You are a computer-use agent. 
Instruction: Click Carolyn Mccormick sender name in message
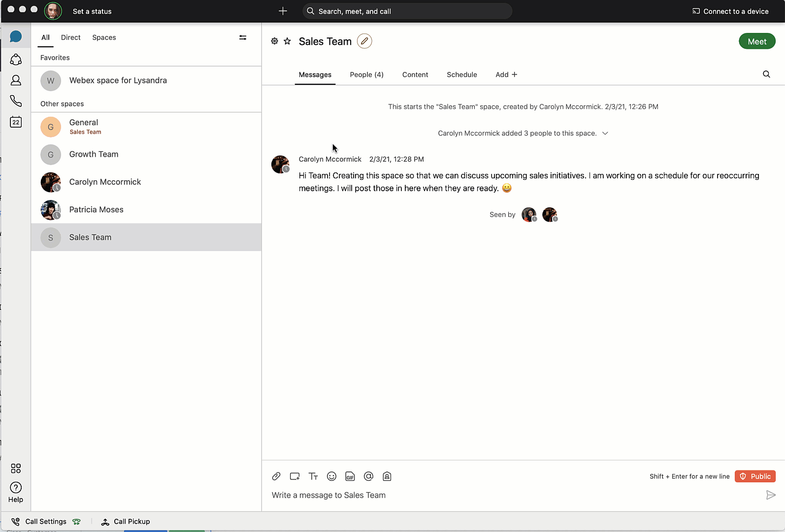coord(330,159)
